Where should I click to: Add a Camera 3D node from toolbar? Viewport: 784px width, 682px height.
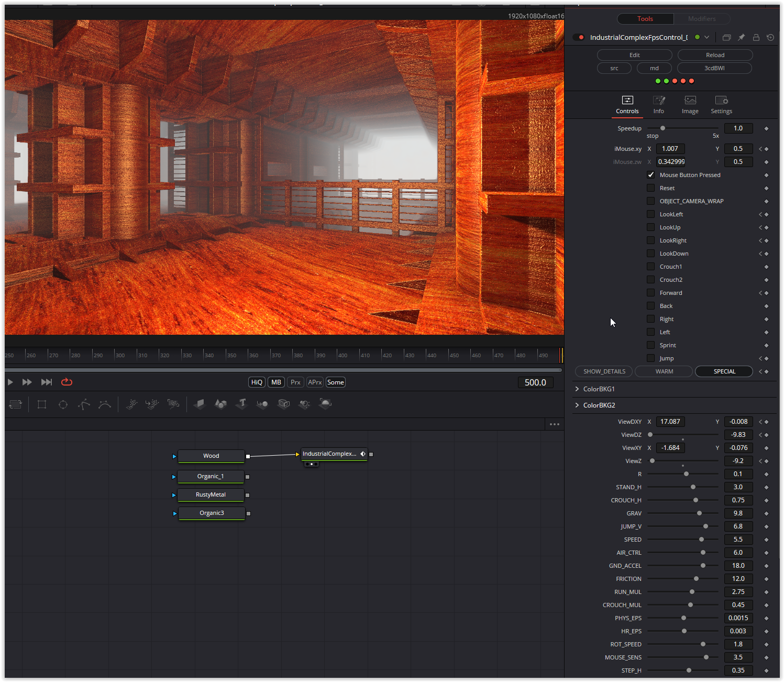point(283,404)
